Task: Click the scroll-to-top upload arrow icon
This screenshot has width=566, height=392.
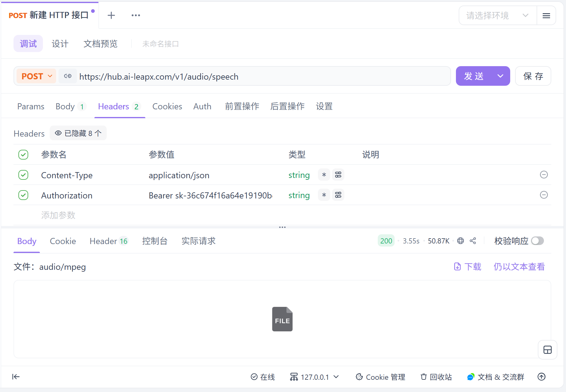Action: click(x=542, y=377)
